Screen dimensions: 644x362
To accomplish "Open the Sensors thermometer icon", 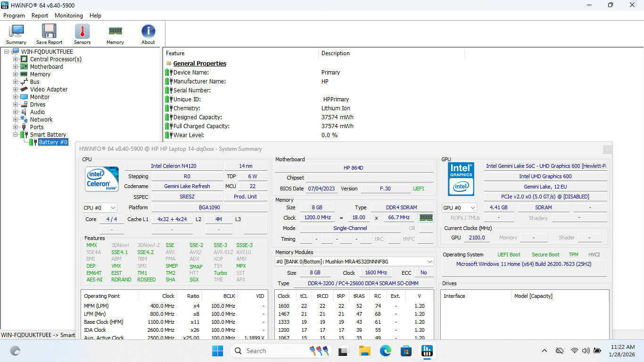I will [82, 32].
